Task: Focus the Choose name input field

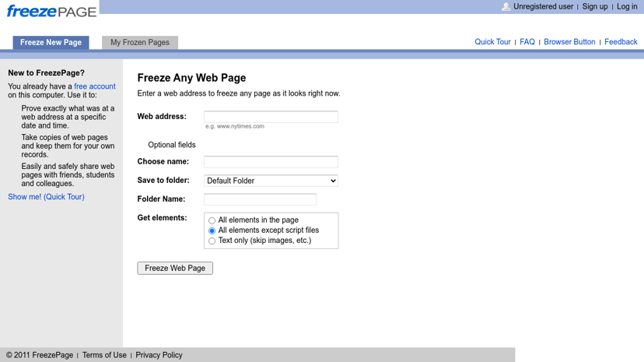Action: (x=271, y=162)
